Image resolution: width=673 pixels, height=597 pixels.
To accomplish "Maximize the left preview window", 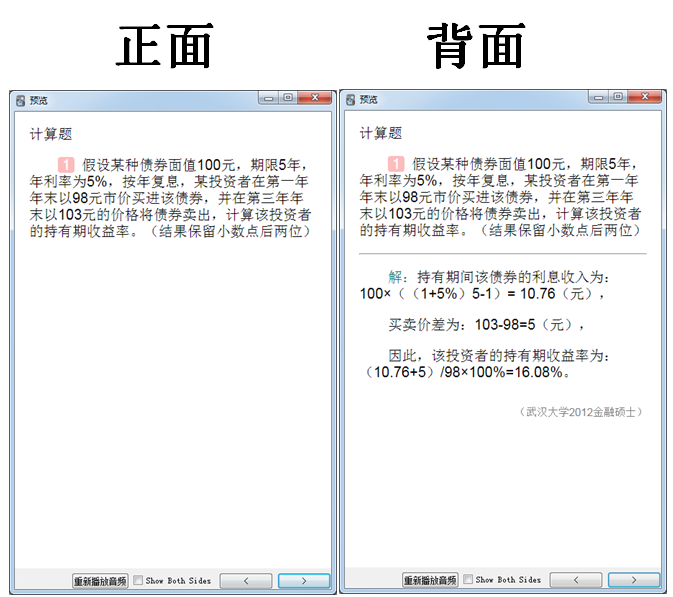I will (x=288, y=98).
